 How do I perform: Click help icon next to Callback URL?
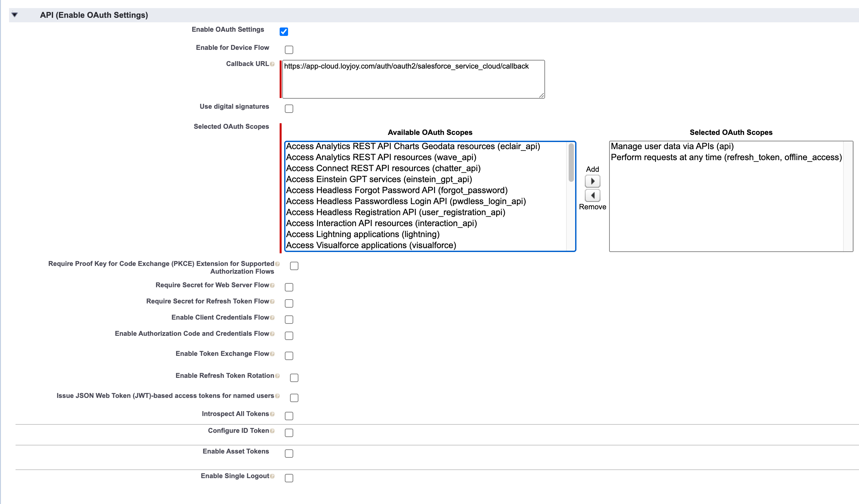pos(272,64)
